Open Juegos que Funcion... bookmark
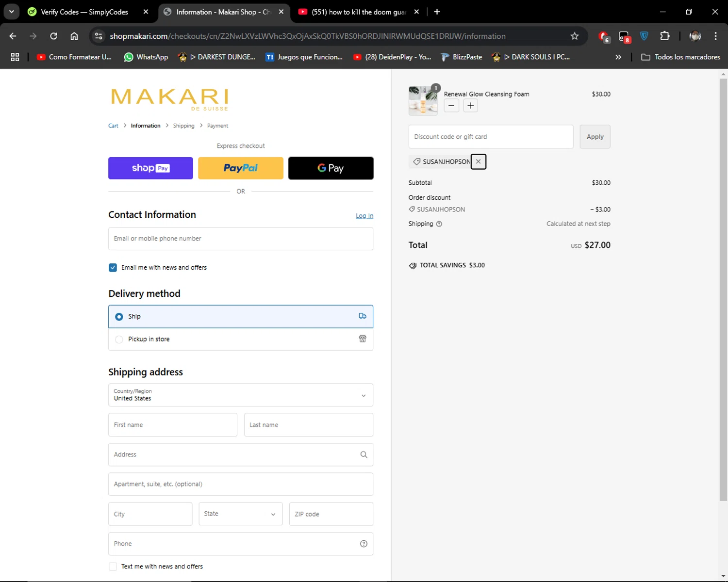Viewport: 728px width, 582px height. tap(304, 57)
